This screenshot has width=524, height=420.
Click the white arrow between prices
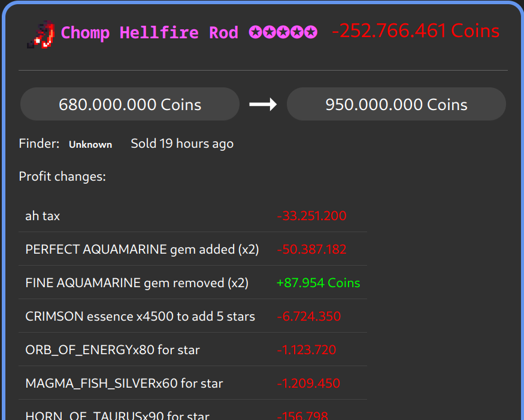pos(263,105)
